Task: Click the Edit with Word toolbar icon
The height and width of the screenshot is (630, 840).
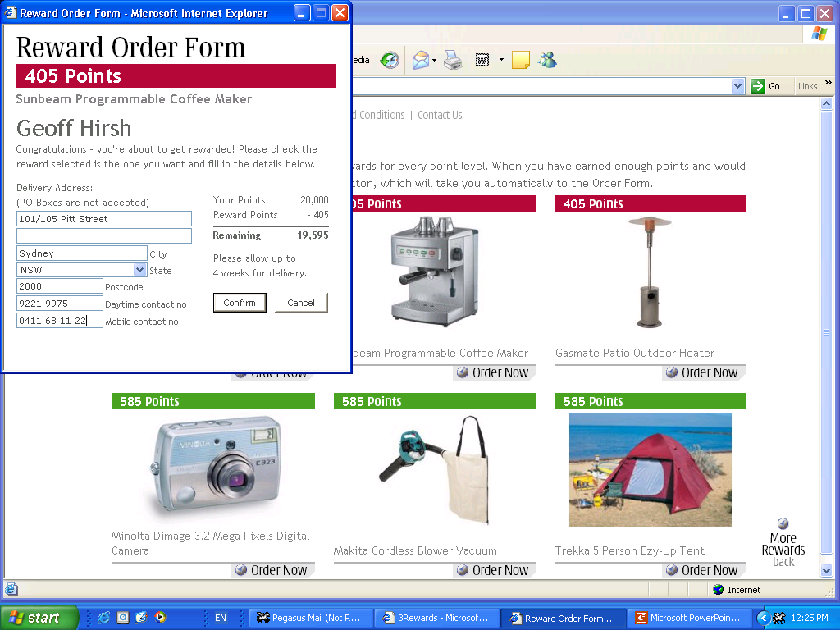Action: pyautogui.click(x=482, y=60)
